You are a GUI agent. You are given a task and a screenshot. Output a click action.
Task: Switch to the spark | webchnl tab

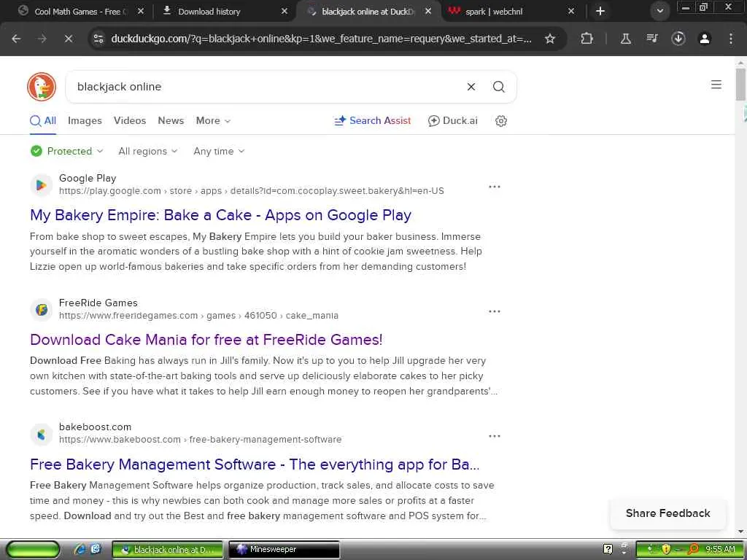(494, 11)
